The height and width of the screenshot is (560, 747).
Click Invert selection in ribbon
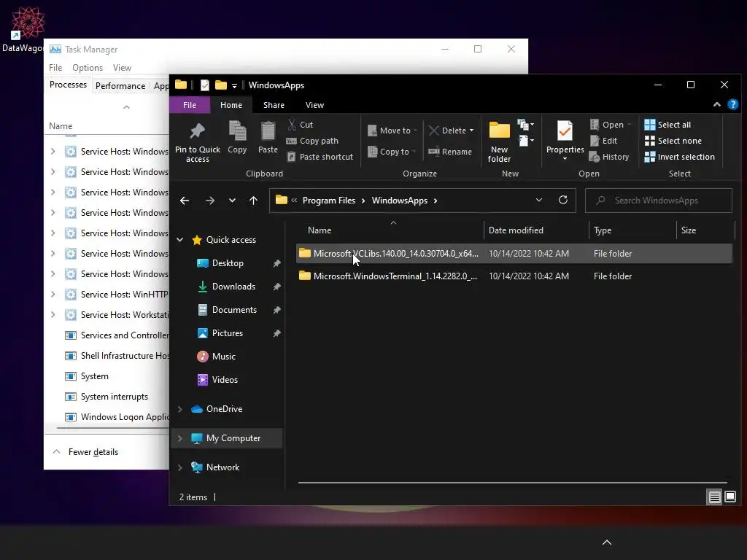pyautogui.click(x=679, y=157)
